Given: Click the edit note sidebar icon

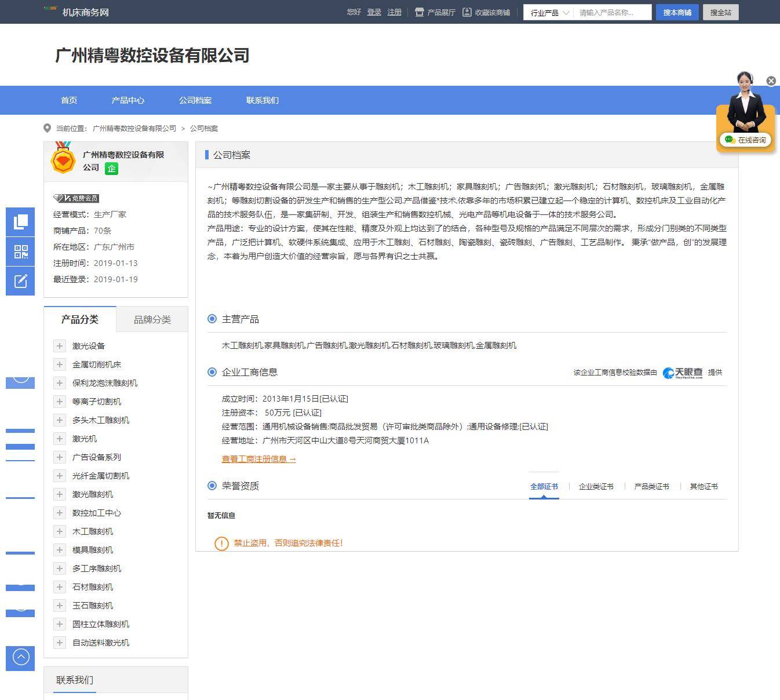Looking at the screenshot, I should pyautogui.click(x=20, y=281).
